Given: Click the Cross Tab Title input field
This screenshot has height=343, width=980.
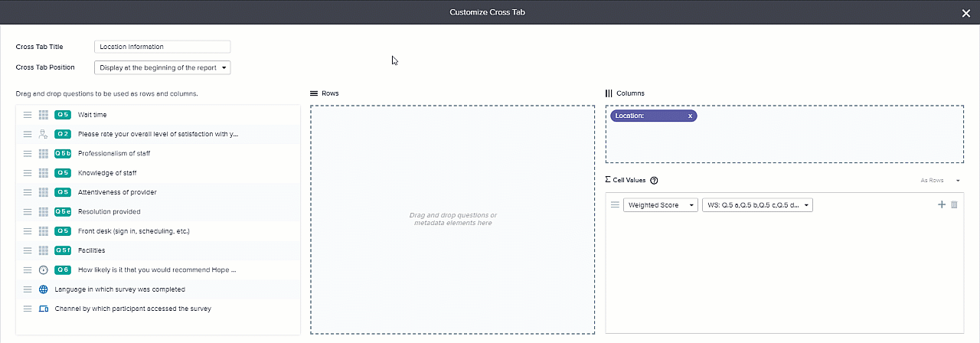Looking at the screenshot, I should (x=162, y=47).
